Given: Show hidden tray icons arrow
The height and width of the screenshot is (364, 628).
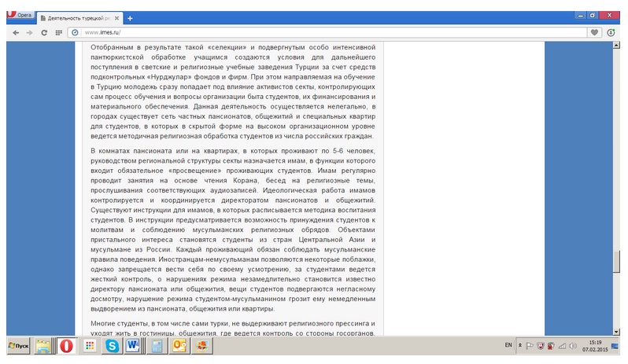Looking at the screenshot, I should click(x=520, y=345).
